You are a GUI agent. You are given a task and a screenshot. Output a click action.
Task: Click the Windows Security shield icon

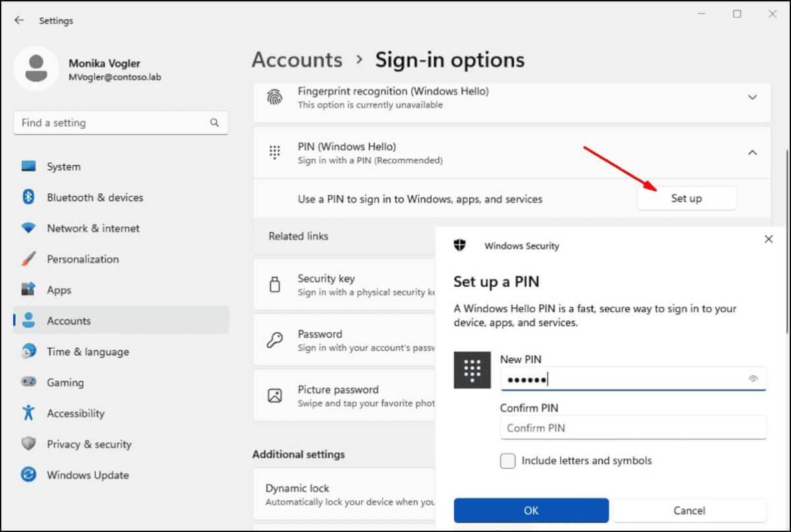point(460,245)
